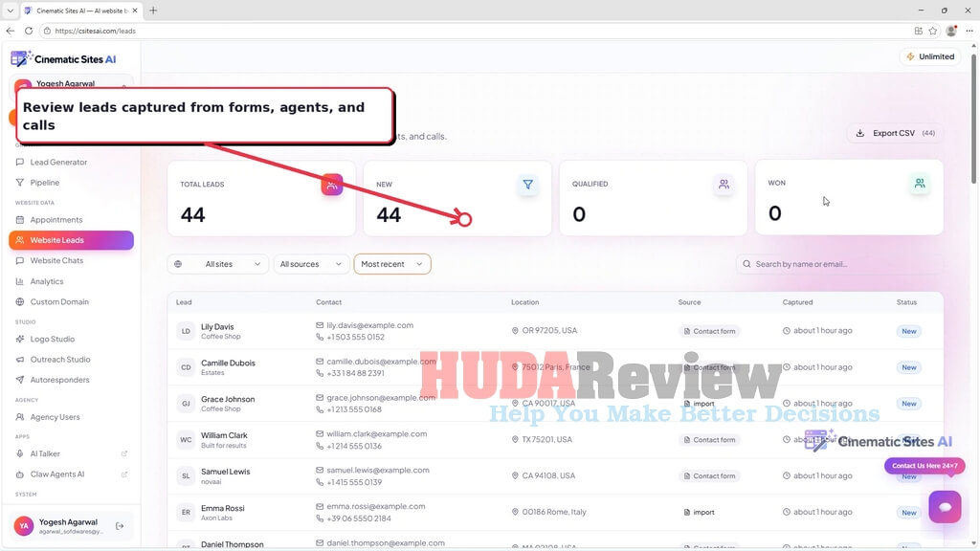Click the Custom Domain globe icon
The image size is (980, 551).
[20, 302]
